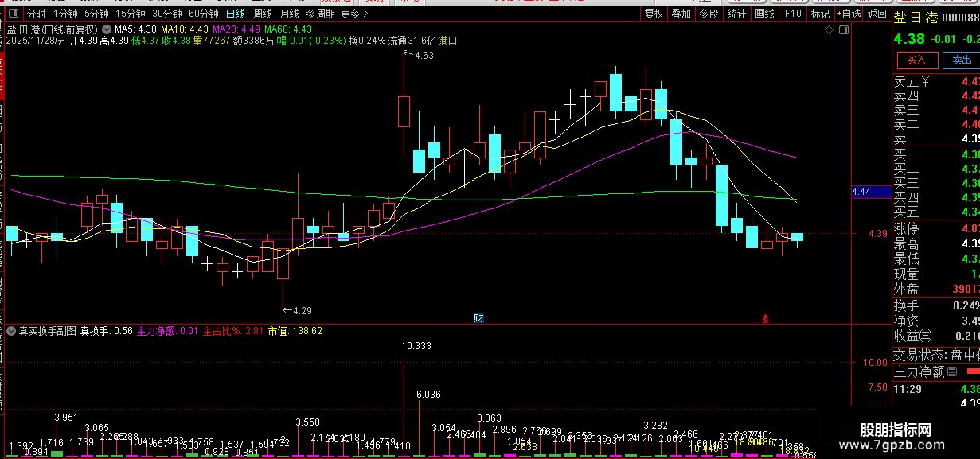This screenshot has width=980, height=459.
Task: Click the 最低 low price row
Action: pyautogui.click(x=936, y=259)
